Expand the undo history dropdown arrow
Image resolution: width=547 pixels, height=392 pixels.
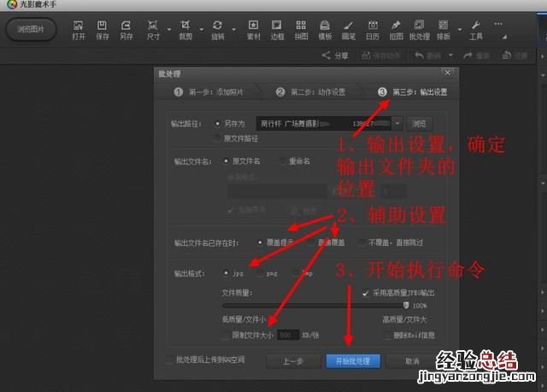point(450,55)
